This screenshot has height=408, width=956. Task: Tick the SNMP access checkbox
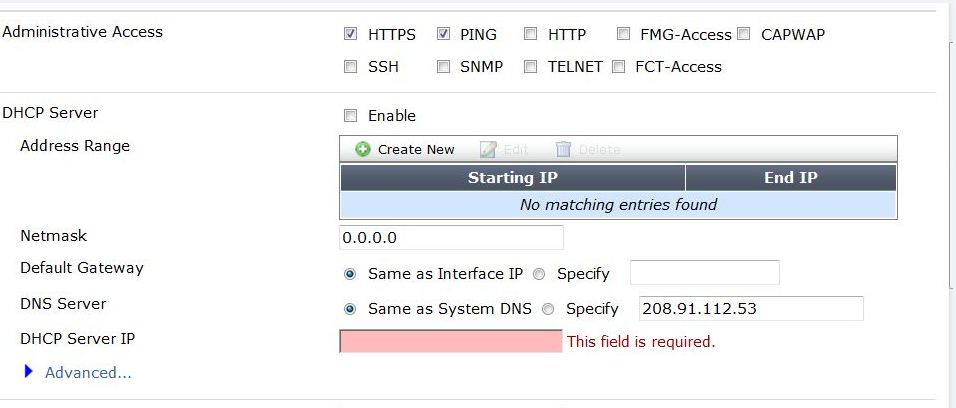click(x=443, y=67)
